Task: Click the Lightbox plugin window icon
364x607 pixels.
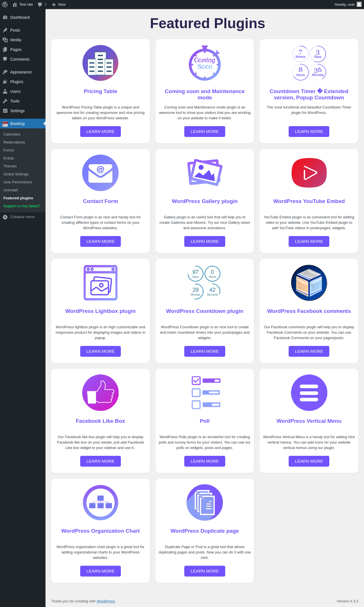Action: point(100,283)
